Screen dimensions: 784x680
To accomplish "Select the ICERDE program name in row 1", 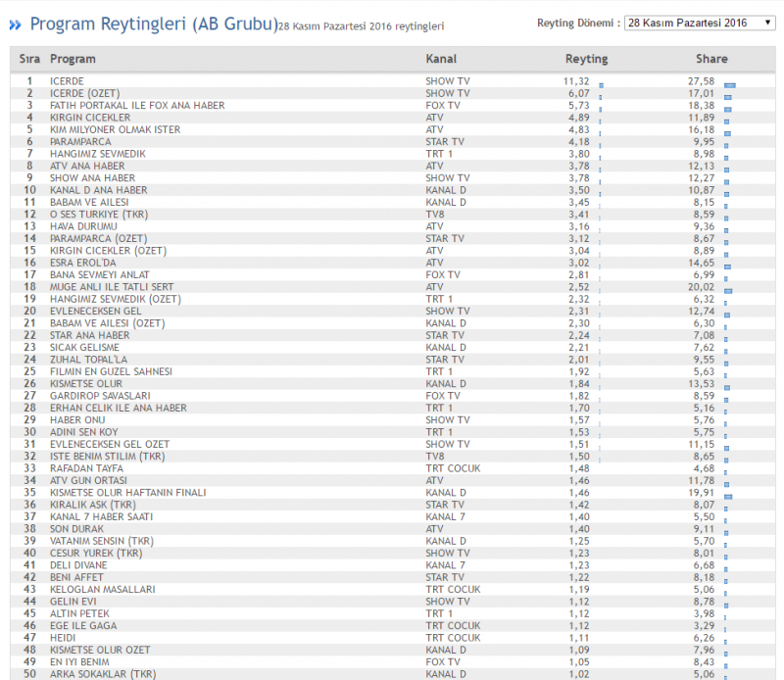I will click(x=67, y=81).
